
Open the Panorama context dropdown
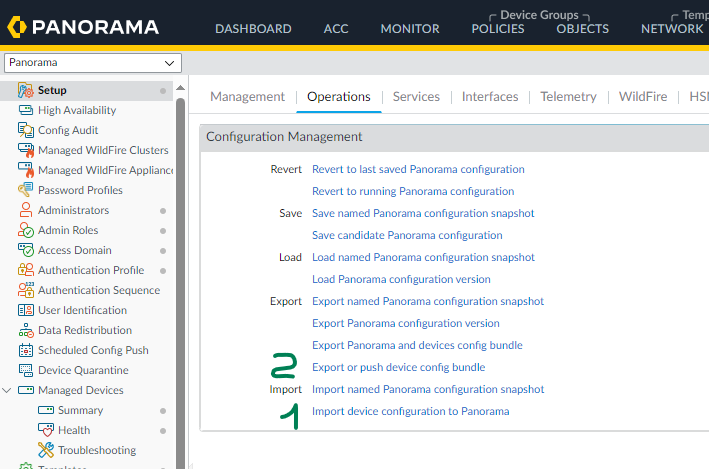click(93, 63)
